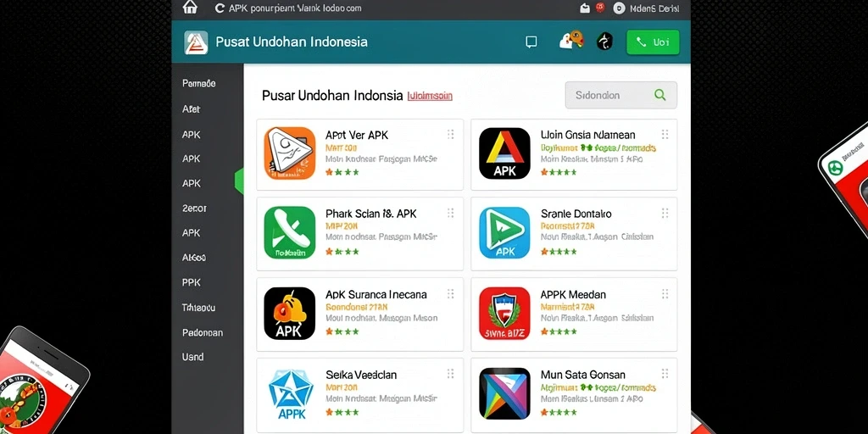Open the orange Apot Ver APK app icon
The image size is (868, 434).
tap(290, 153)
